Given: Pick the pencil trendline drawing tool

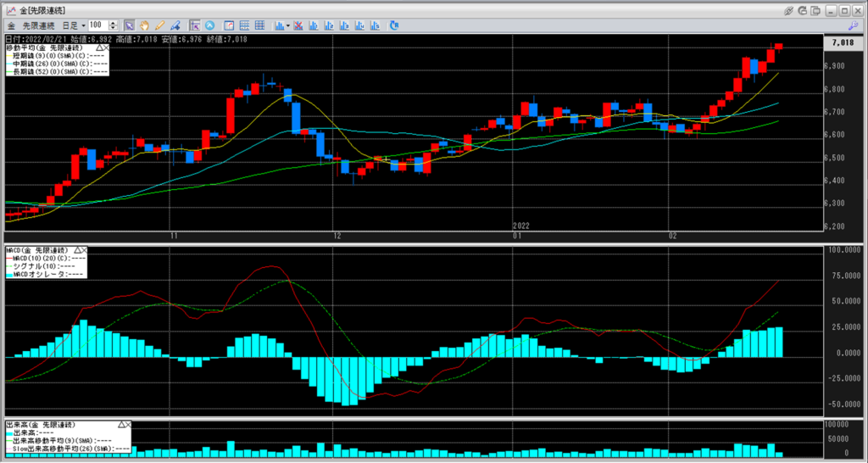Looking at the screenshot, I should 159,25.
